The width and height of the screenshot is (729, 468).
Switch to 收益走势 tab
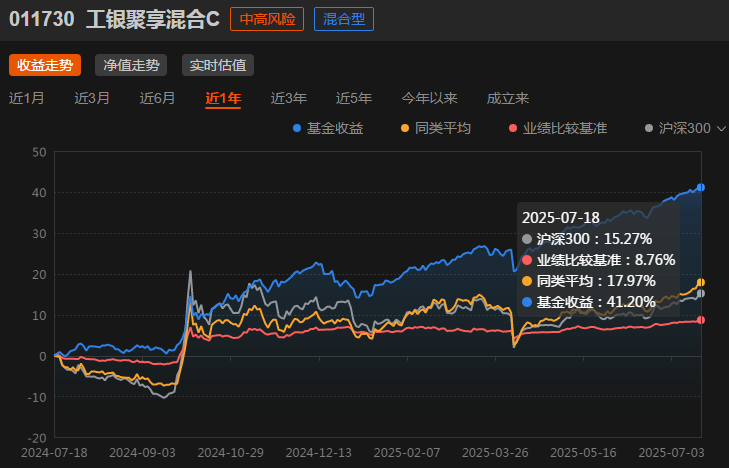click(x=45, y=65)
